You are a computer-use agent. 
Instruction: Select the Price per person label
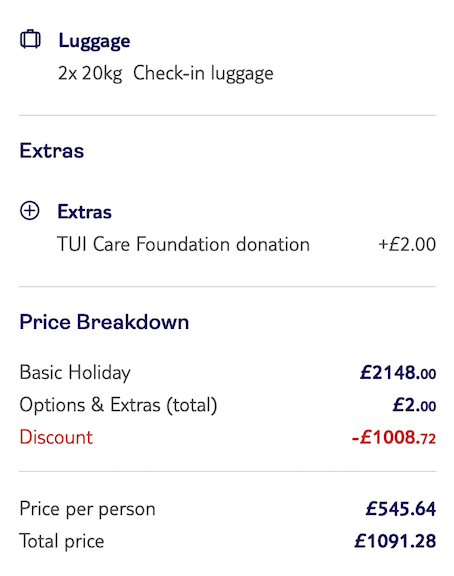pos(87,510)
